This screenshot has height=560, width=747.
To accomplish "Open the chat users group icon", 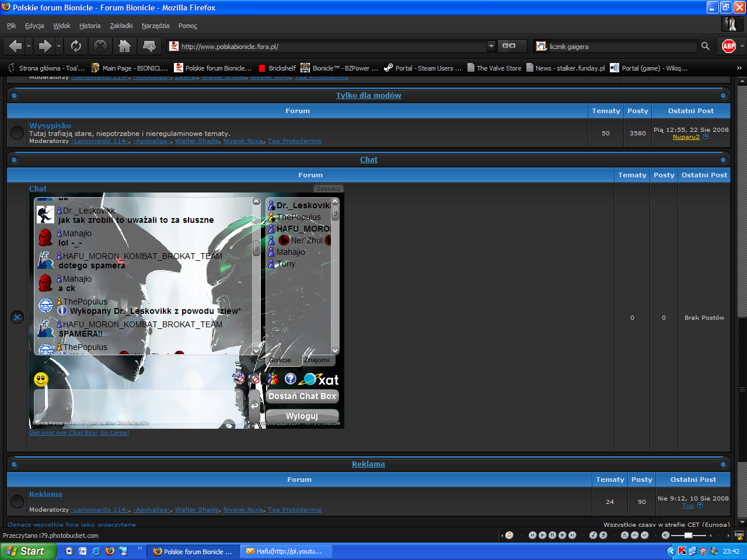I will [x=273, y=379].
